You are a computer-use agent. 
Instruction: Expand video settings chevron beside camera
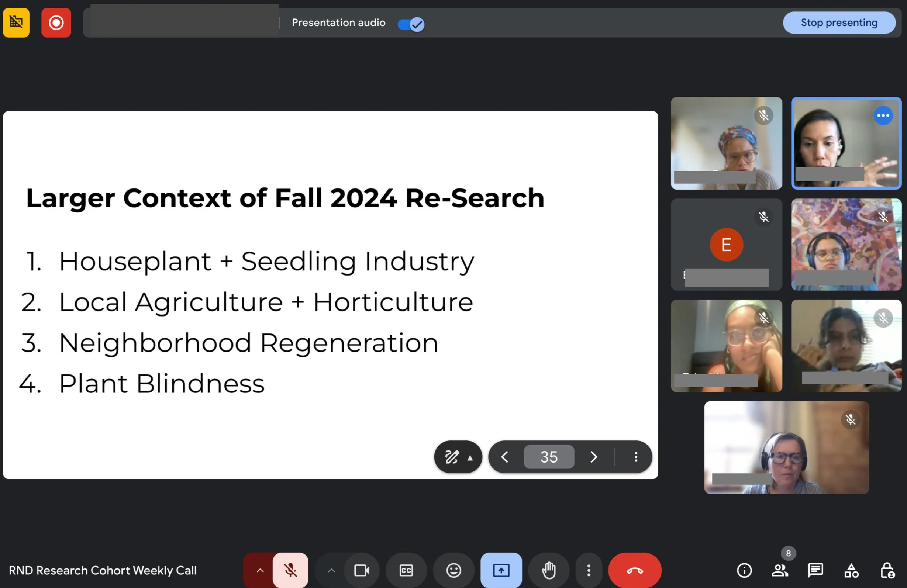click(331, 570)
